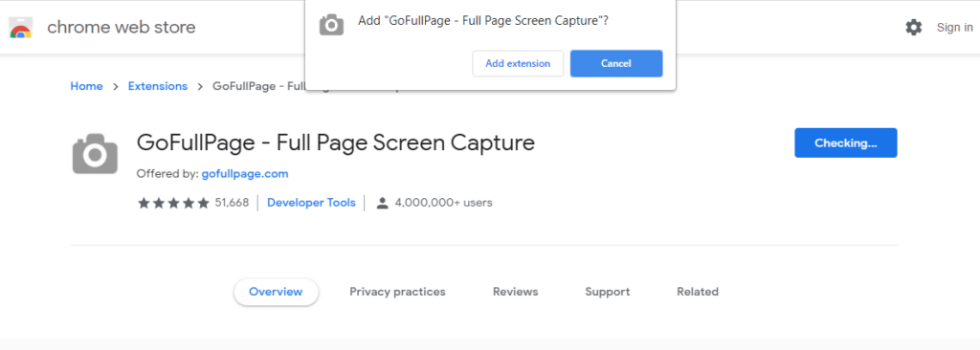Select the Overview tab
This screenshot has width=980, height=350.
coord(276,292)
